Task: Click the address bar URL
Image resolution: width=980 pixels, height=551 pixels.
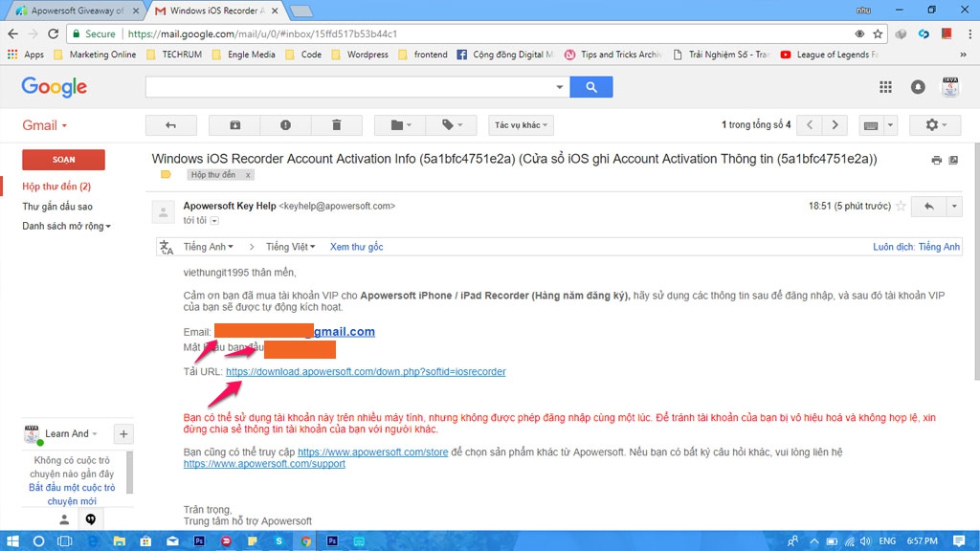Action: [262, 33]
